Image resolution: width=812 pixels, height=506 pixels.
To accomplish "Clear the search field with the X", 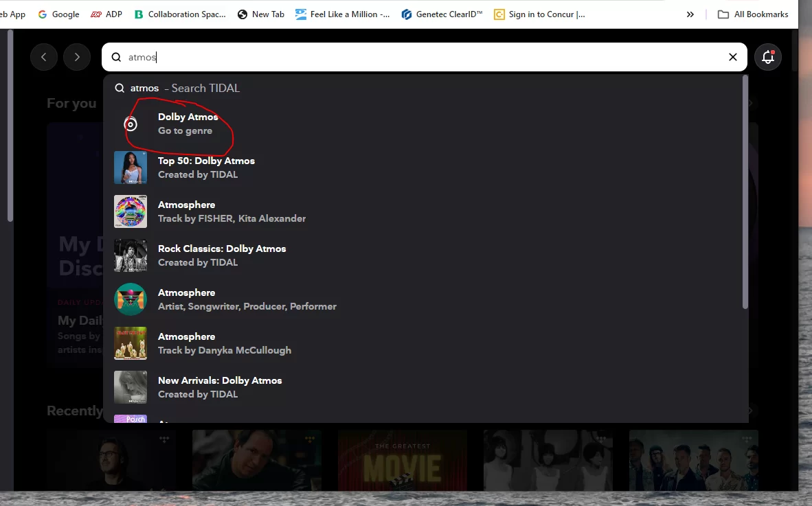I will click(x=733, y=57).
